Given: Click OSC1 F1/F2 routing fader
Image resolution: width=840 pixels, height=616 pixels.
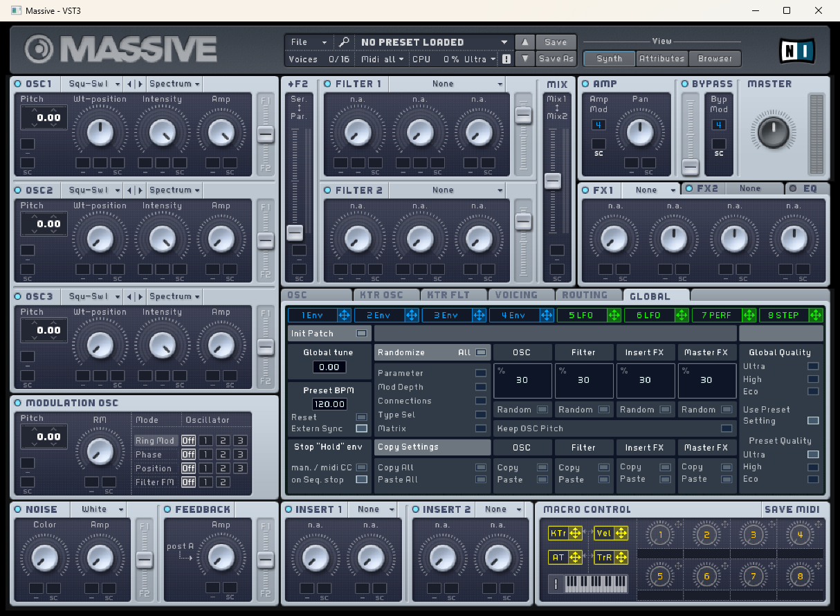Looking at the screenshot, I should pyautogui.click(x=265, y=135).
